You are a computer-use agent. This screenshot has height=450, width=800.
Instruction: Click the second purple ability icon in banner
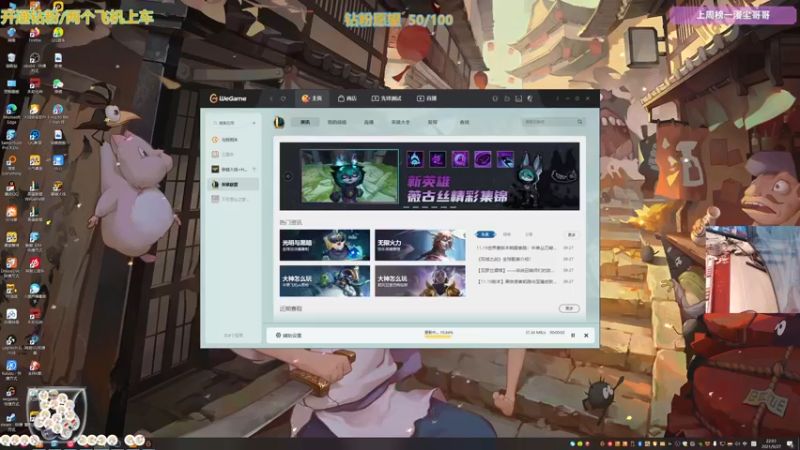[x=437, y=159]
